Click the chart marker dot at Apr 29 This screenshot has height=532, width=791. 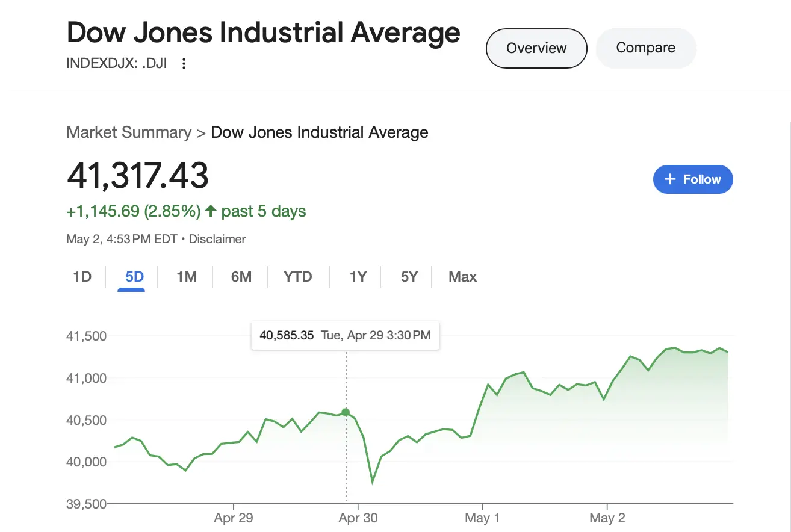(346, 412)
